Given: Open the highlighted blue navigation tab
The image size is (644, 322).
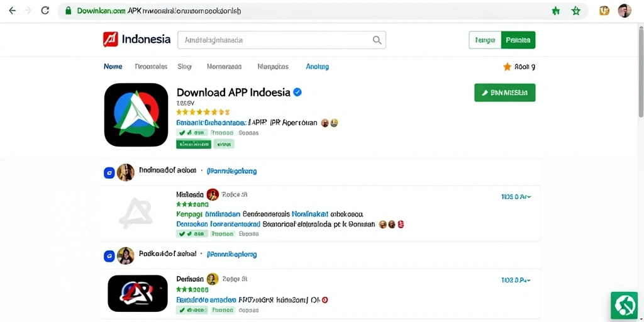Looking at the screenshot, I should click(x=317, y=67).
